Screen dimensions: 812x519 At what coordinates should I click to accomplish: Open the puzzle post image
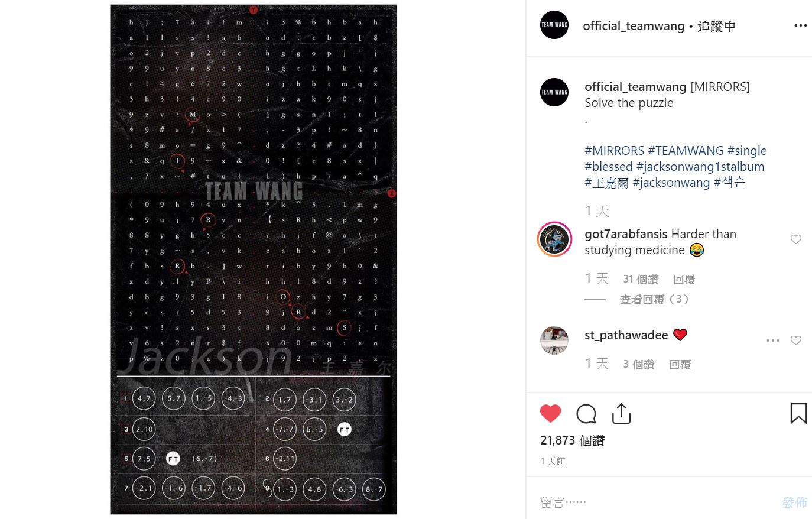[x=254, y=259]
